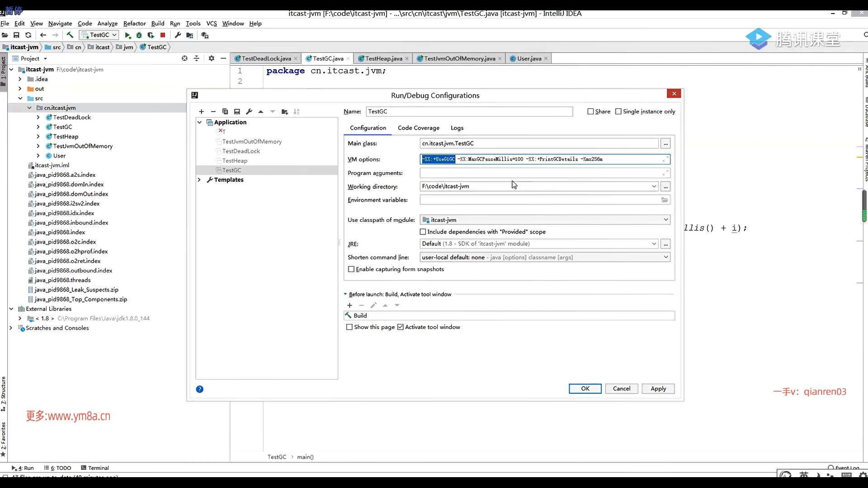Screen dimensions: 868x488
Task: Uncheck Activate tool window checkbox
Action: click(x=401, y=327)
